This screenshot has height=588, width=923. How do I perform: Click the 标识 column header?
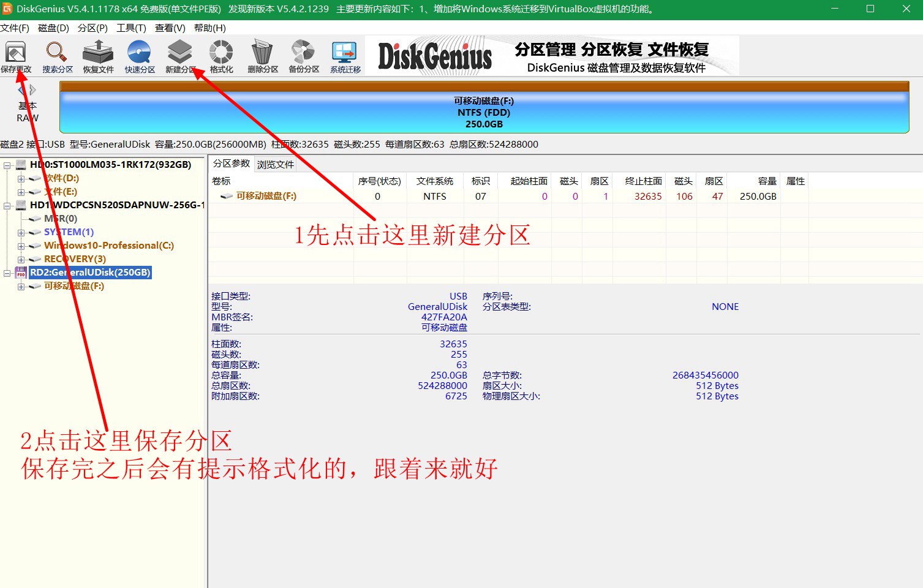[481, 181]
